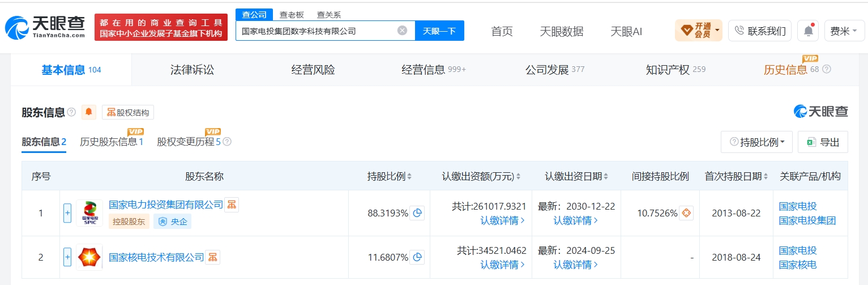Viewport: 868px width, 285px height.
Task: Click the 联系我们 contact button
Action: pyautogui.click(x=760, y=31)
